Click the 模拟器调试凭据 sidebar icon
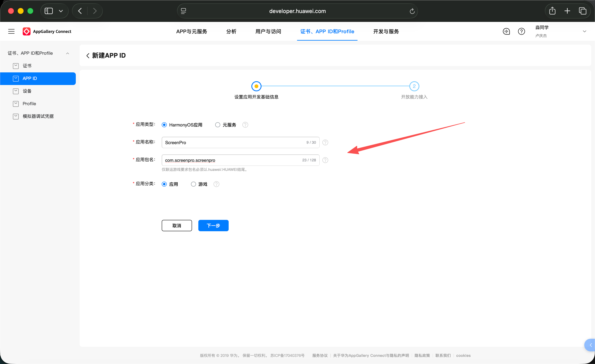 pyautogui.click(x=16, y=116)
